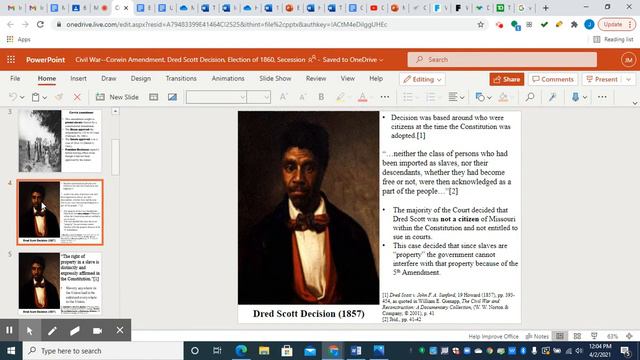Click the Paste clipboard icon
640x360 pixels.
tap(36, 97)
